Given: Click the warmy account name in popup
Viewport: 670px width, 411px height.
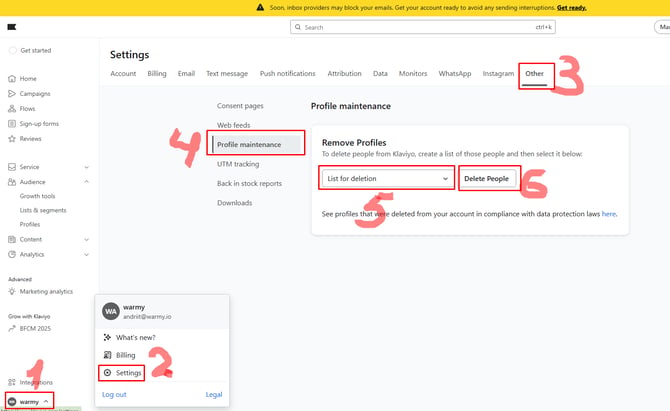Looking at the screenshot, I should click(134, 307).
